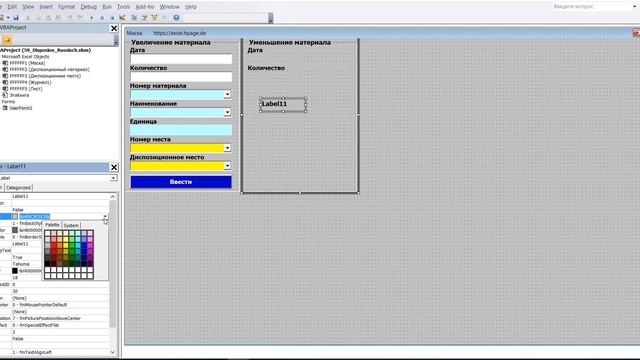Pick black swatch in color palette
Image resolution: width=640 pixels, height=360 pixels.
click(47, 264)
